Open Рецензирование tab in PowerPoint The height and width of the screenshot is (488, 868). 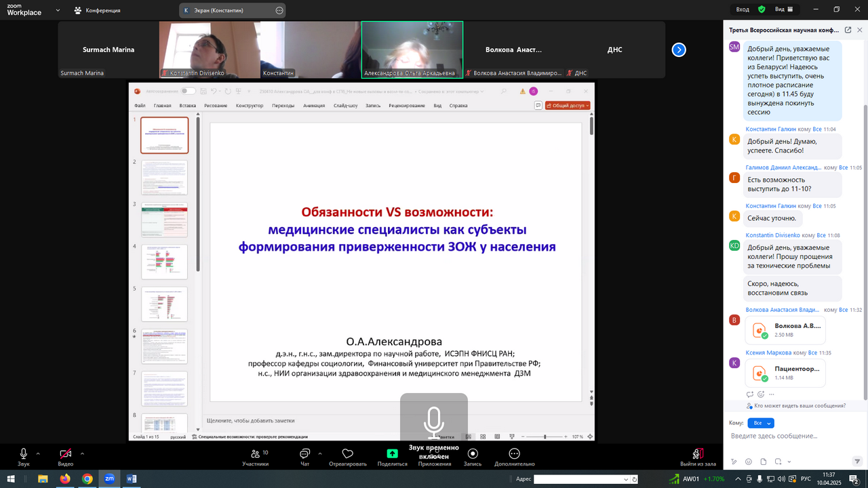(x=407, y=106)
